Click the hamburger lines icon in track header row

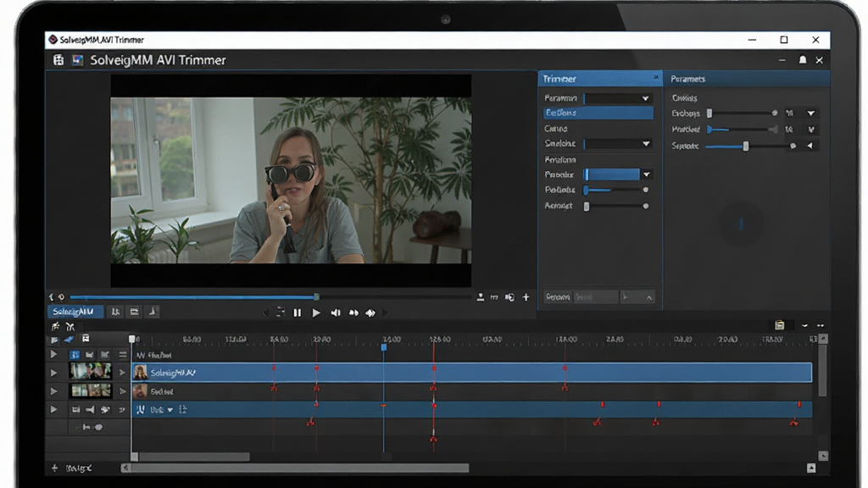(x=123, y=355)
